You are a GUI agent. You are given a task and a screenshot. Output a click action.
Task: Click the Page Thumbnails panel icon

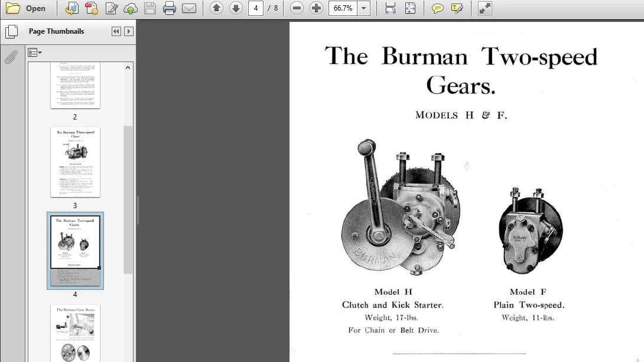tap(11, 32)
